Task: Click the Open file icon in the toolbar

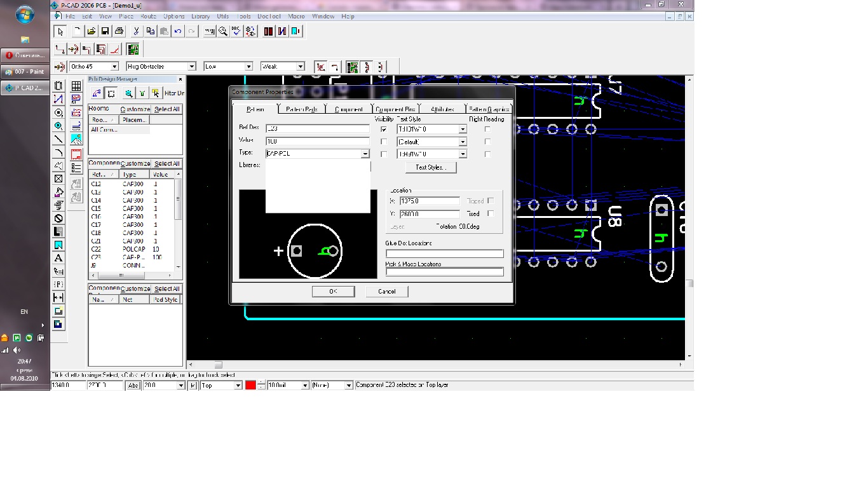Action: [x=92, y=31]
